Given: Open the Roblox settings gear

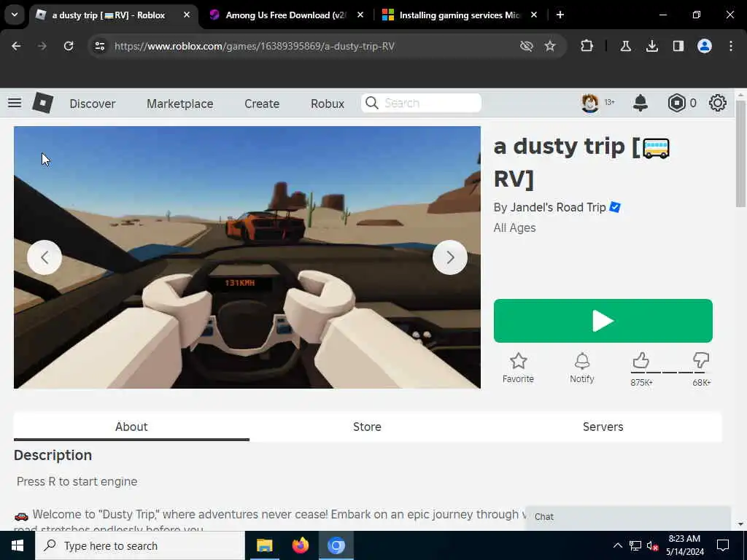Looking at the screenshot, I should (718, 103).
